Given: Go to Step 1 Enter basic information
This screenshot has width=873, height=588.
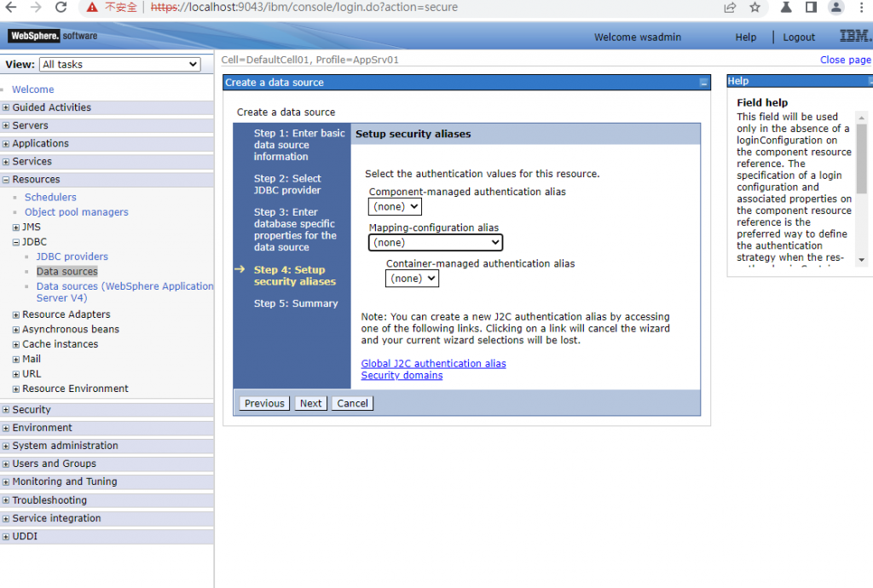Looking at the screenshot, I should [299, 145].
